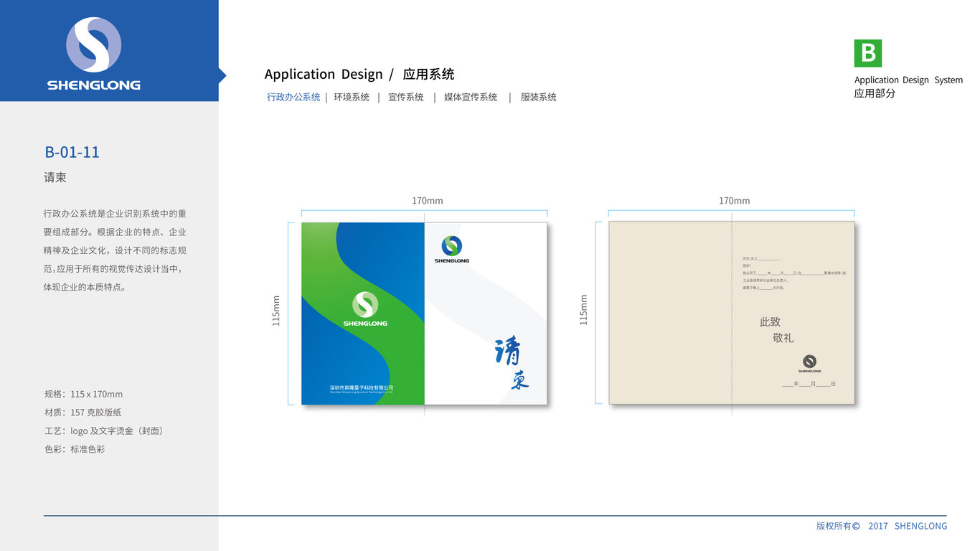Viewport: 980px width, 551px height.
Task: Click the 色彩：标准色彩 line
Action: point(75,449)
